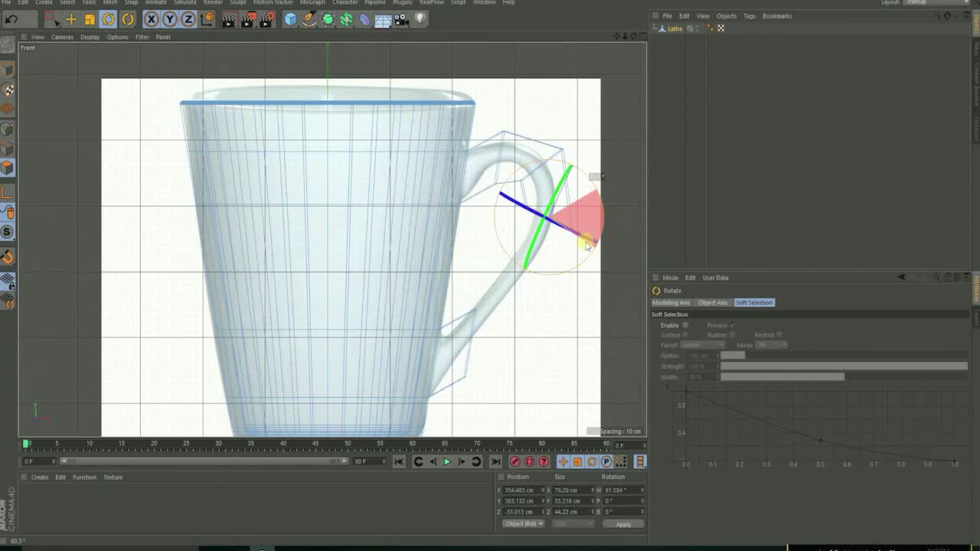
Task: Open Object Manager Bookmarks menu
Action: (777, 16)
